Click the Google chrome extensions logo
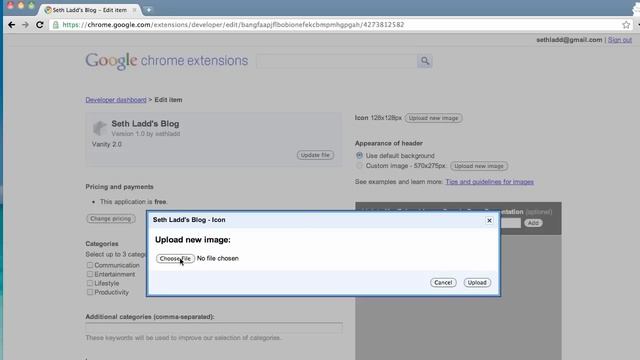640x360 pixels. (167, 61)
